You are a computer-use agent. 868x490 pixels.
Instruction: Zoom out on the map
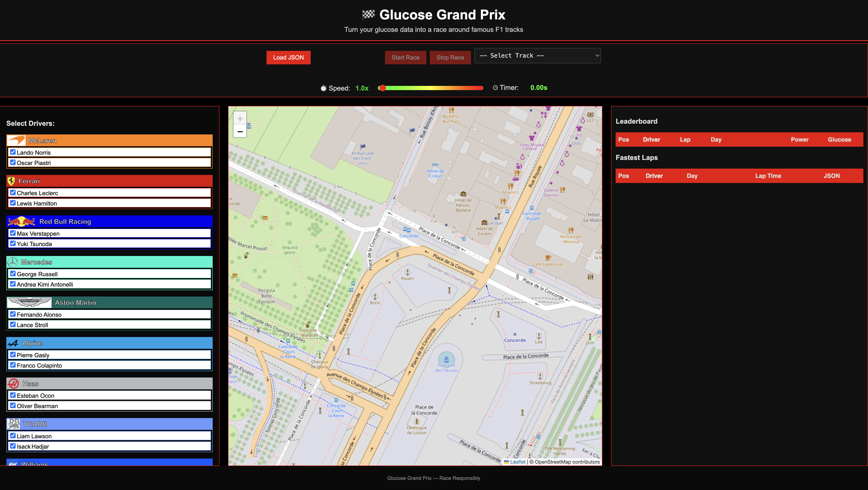[x=240, y=131]
